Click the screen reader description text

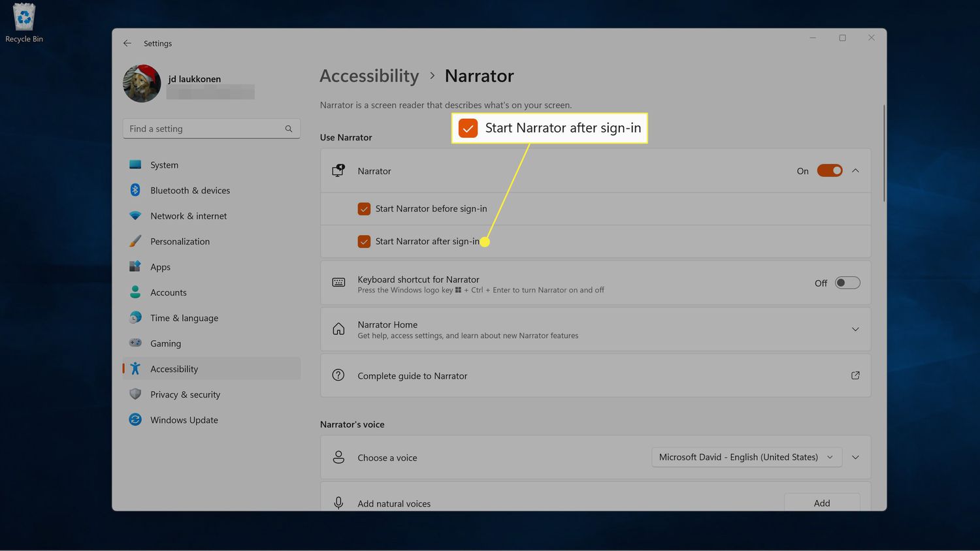tap(446, 105)
